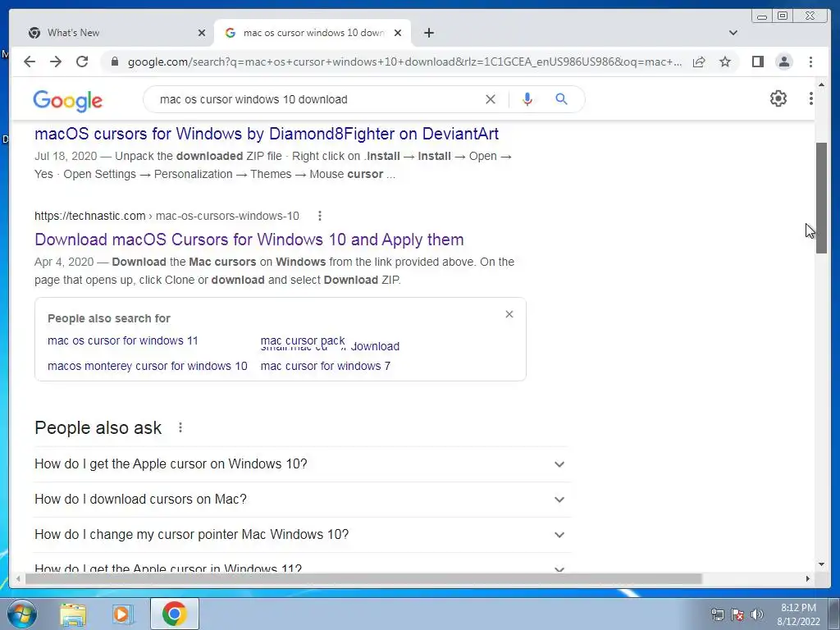
Task: Open People also ask options menu
Action: point(180,427)
